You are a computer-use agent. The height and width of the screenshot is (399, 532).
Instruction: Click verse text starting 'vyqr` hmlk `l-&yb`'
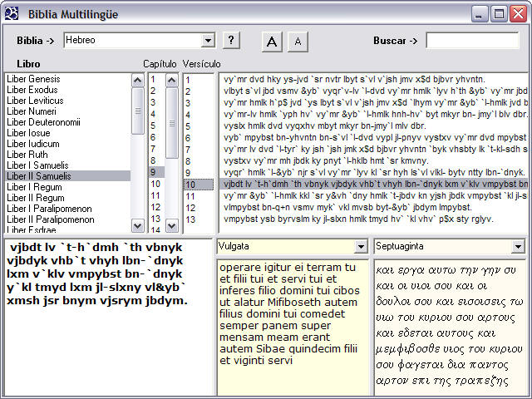tap(374, 172)
